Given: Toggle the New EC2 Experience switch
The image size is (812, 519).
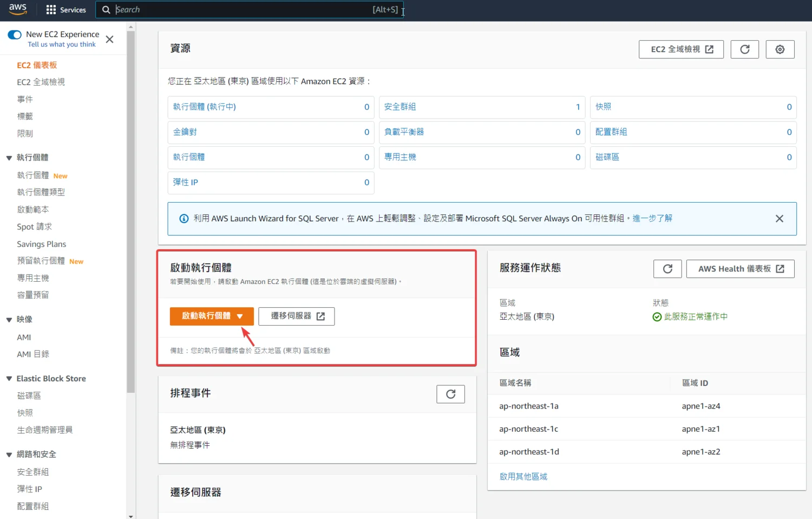Looking at the screenshot, I should tap(15, 35).
